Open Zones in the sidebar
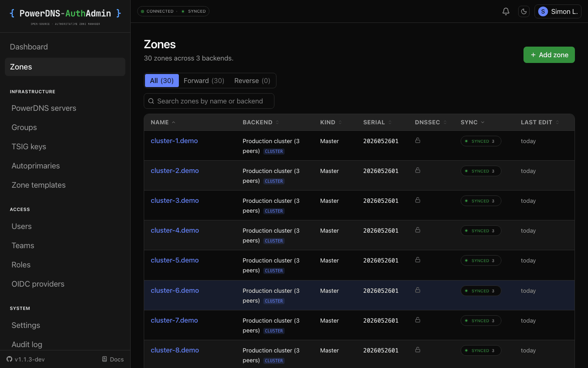This screenshot has width=588, height=368. pyautogui.click(x=65, y=67)
